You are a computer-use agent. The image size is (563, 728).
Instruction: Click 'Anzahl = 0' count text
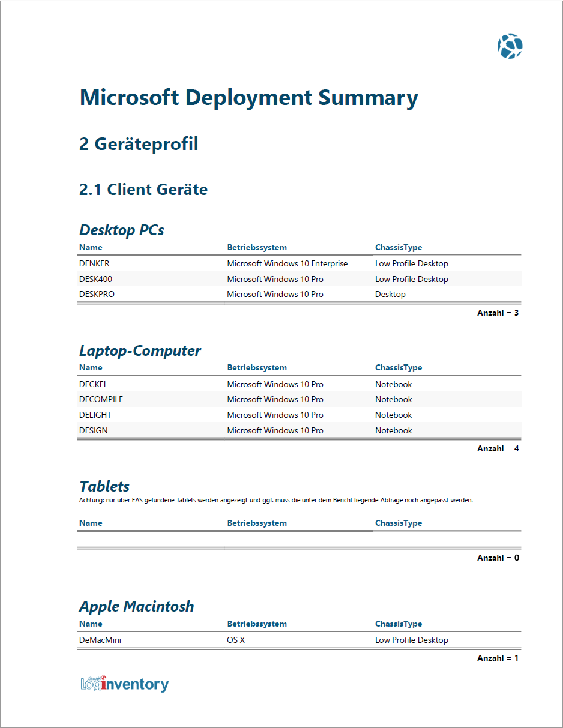(x=498, y=558)
